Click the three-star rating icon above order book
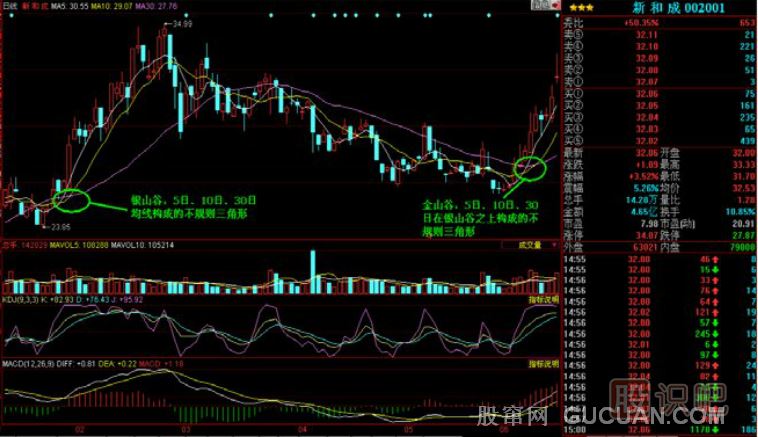758x437 pixels. pyautogui.click(x=578, y=6)
